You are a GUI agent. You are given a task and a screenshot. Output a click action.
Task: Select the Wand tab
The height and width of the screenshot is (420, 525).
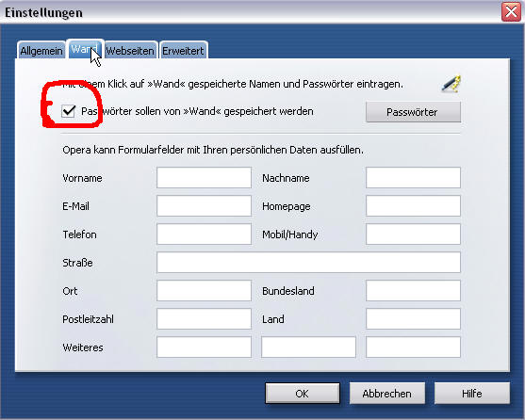point(85,49)
